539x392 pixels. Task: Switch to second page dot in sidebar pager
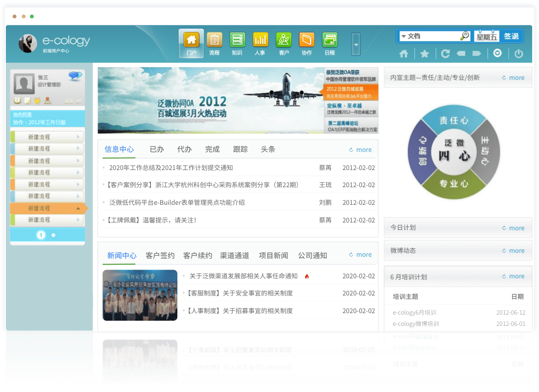coord(53,235)
